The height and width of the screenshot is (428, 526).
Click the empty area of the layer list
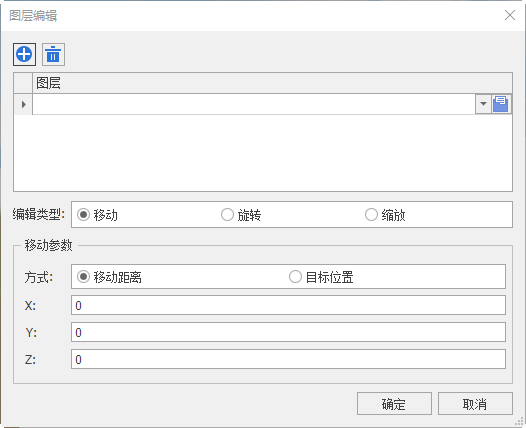coord(263,153)
